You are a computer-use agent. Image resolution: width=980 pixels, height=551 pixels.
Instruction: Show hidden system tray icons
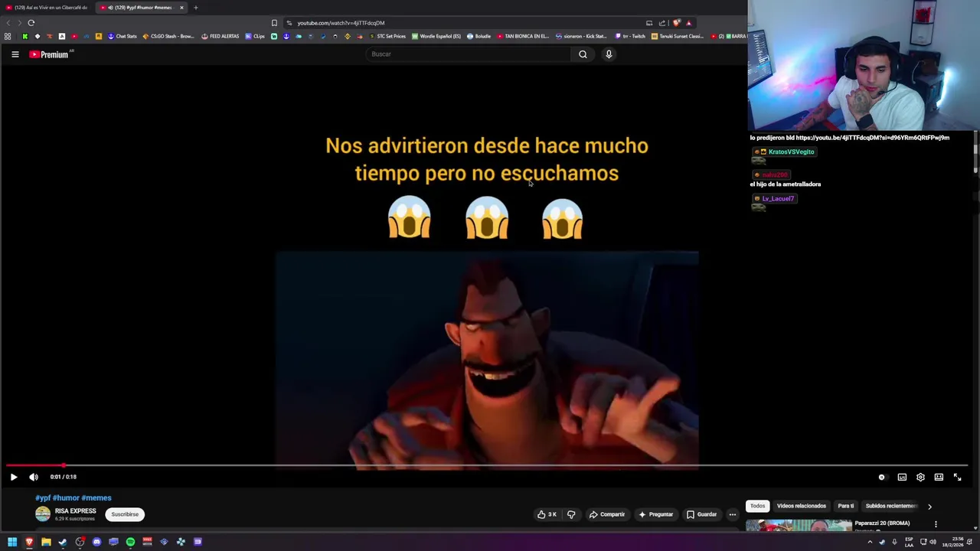(870, 542)
